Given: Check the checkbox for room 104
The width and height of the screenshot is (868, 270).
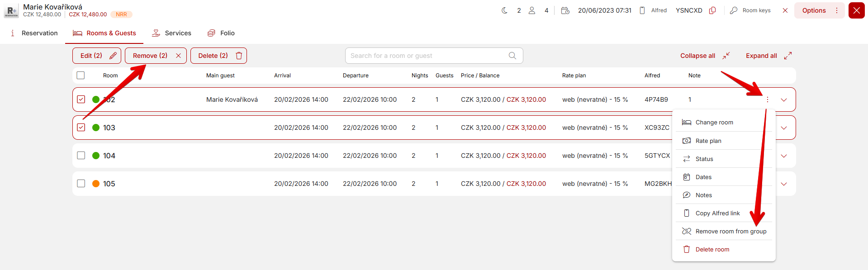Looking at the screenshot, I should (x=81, y=156).
